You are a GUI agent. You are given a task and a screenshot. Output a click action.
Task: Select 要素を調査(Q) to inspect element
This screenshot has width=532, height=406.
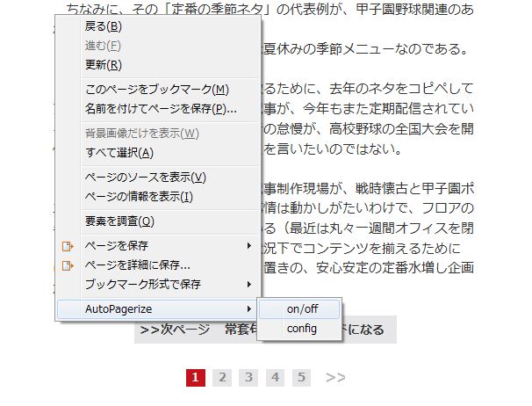point(119,221)
